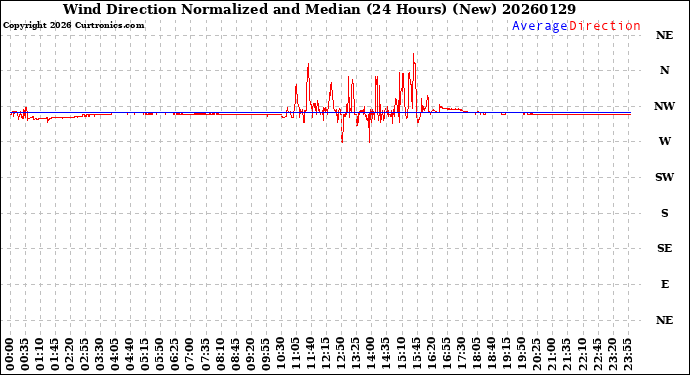Click the 08:10 time axis label
This screenshot has width=690, height=375.
pyautogui.click(x=220, y=355)
